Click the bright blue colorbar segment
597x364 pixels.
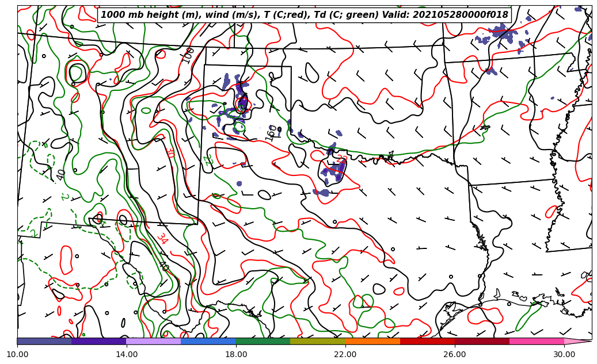click(x=208, y=341)
